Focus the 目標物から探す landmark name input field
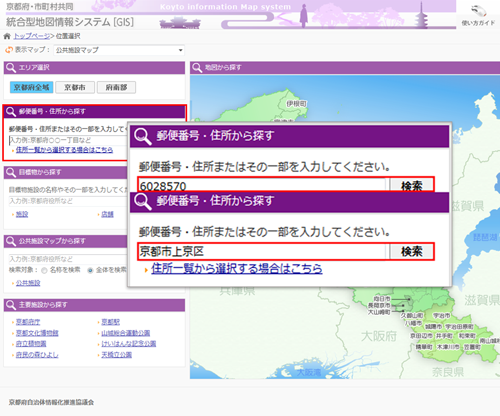500x416 pixels. (68, 201)
